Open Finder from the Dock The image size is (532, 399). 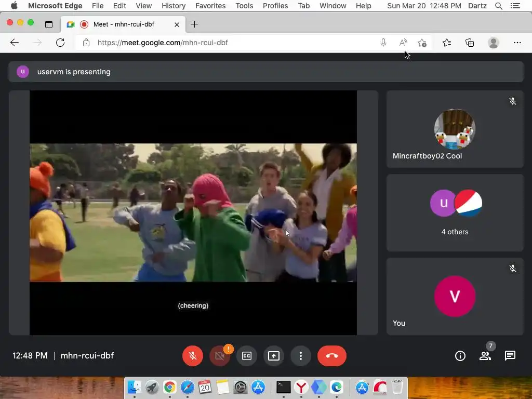pos(135,387)
